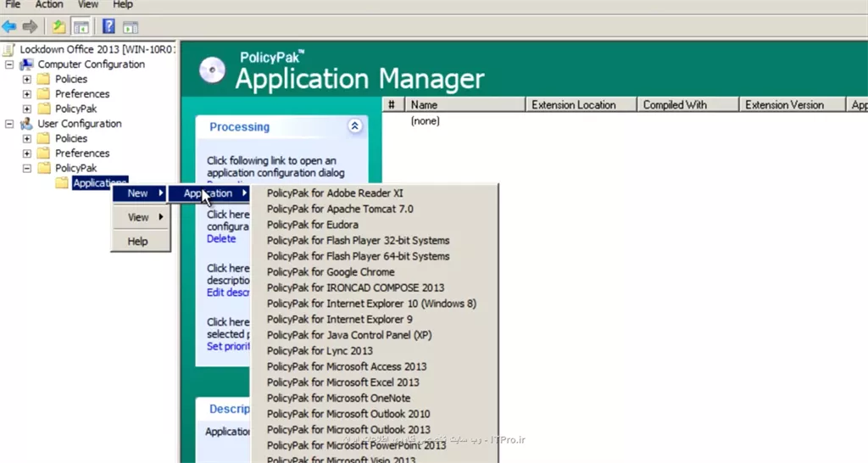
Task: Sort by the Name column header
Action: click(465, 104)
